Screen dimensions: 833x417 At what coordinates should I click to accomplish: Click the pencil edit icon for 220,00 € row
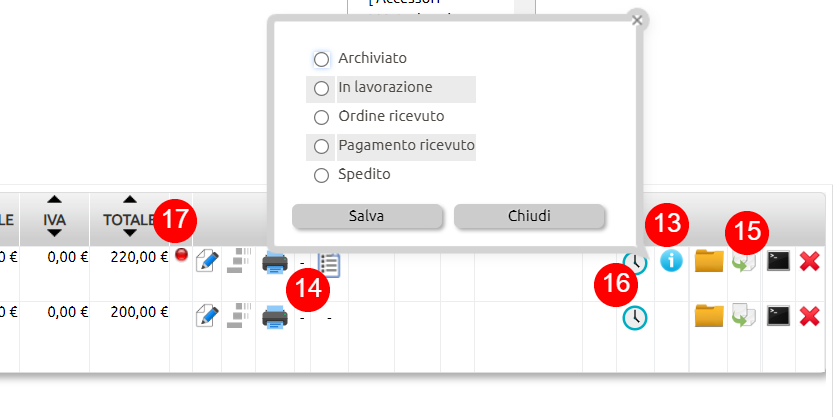click(207, 262)
